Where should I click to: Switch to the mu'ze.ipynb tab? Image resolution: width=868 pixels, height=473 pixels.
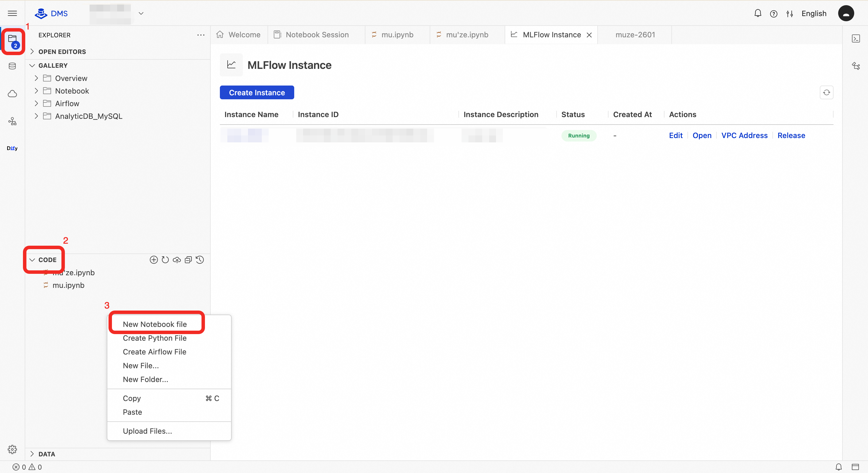point(467,35)
